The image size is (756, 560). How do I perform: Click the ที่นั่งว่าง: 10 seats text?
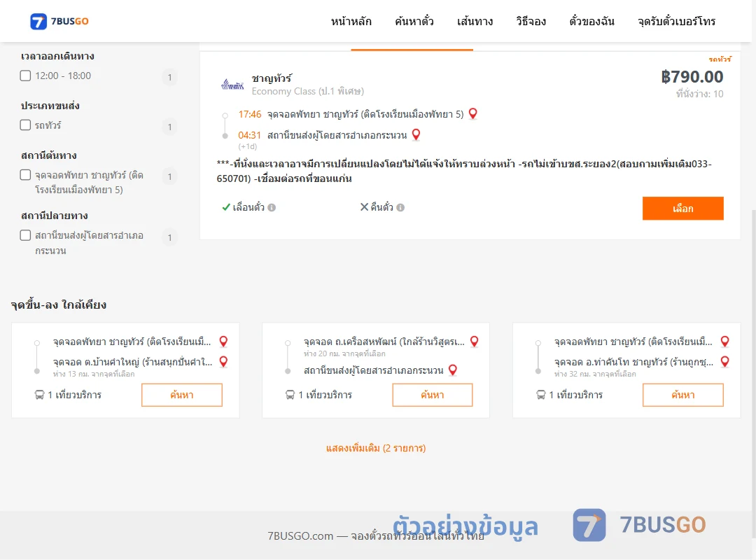(699, 94)
